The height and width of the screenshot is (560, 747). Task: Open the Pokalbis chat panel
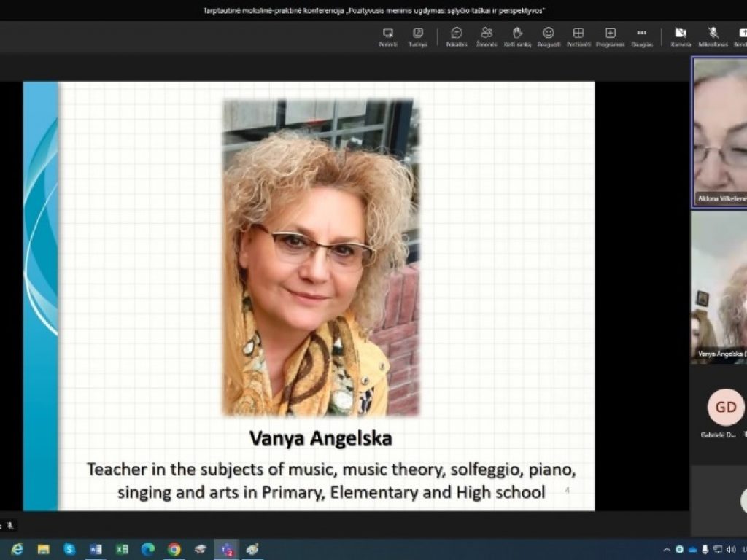click(457, 36)
